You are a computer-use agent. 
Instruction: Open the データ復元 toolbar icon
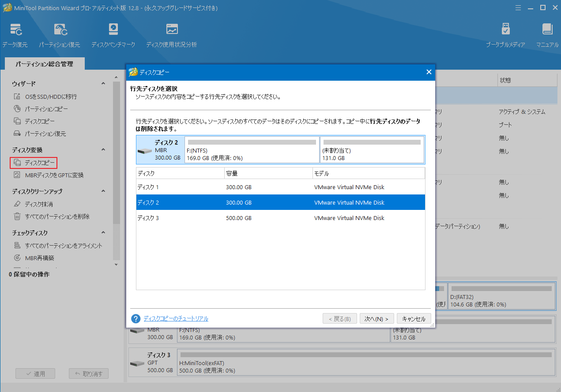tap(16, 30)
